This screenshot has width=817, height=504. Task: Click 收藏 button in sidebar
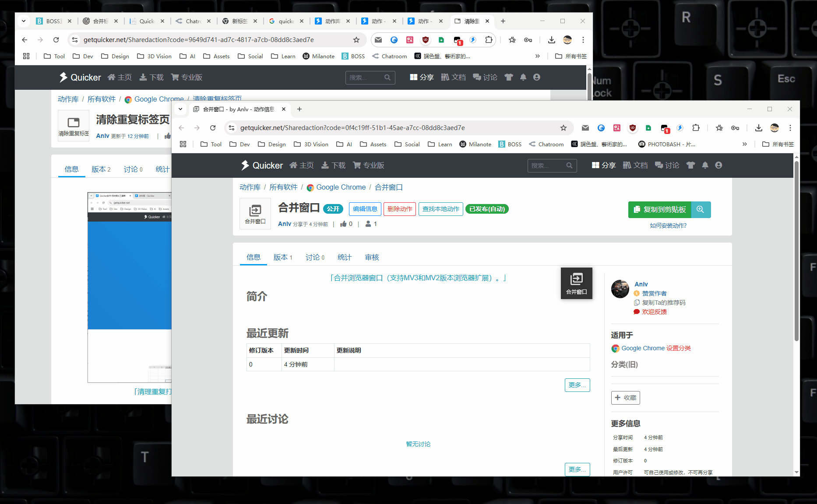626,398
